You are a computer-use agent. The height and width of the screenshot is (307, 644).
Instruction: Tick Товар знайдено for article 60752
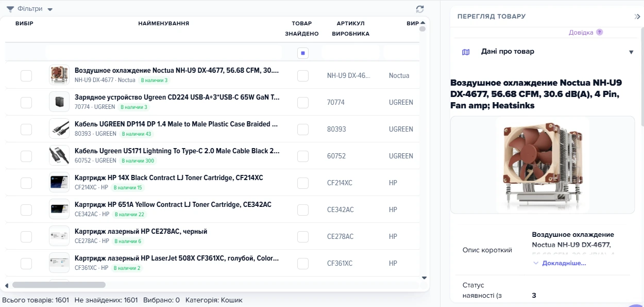coord(303,156)
